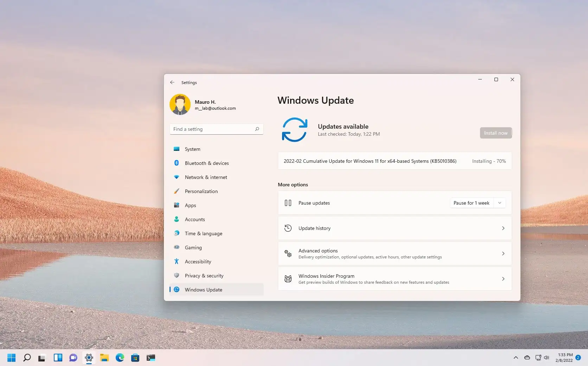Click the volume speaker tray icon
This screenshot has height=366, width=588.
click(x=547, y=358)
